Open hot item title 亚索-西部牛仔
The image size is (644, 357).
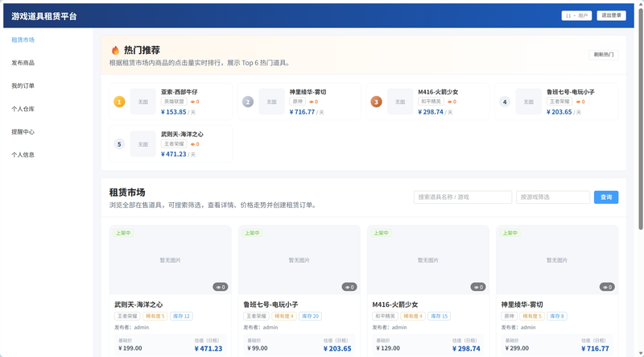[179, 92]
